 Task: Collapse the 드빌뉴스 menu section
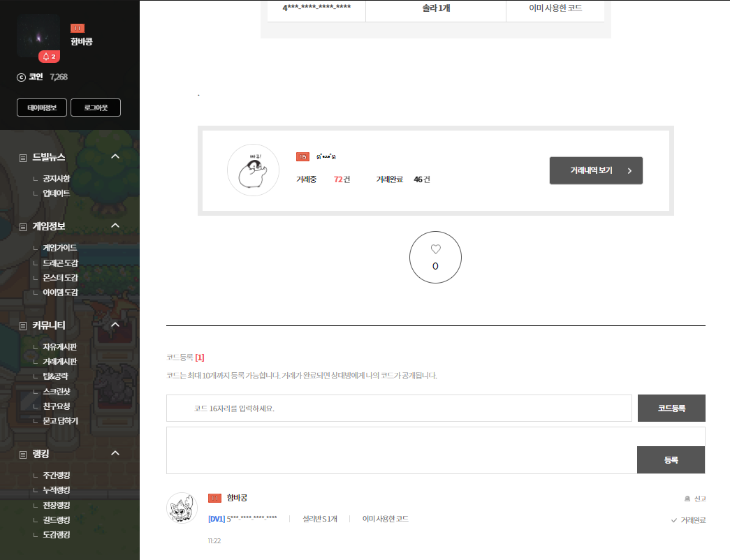(x=116, y=156)
